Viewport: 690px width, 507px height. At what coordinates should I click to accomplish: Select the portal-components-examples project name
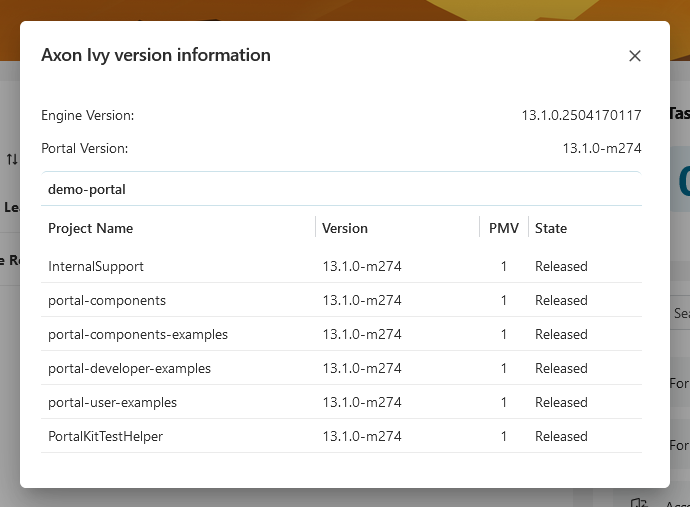(x=138, y=334)
